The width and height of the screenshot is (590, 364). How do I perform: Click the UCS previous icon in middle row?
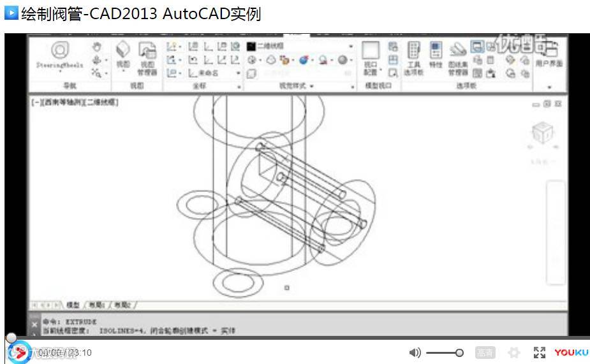click(193, 60)
